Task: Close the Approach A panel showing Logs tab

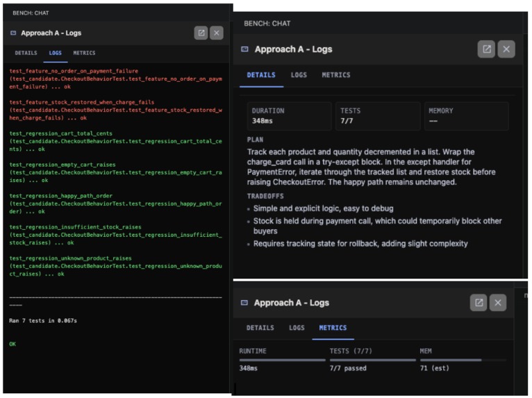Action: coord(217,33)
